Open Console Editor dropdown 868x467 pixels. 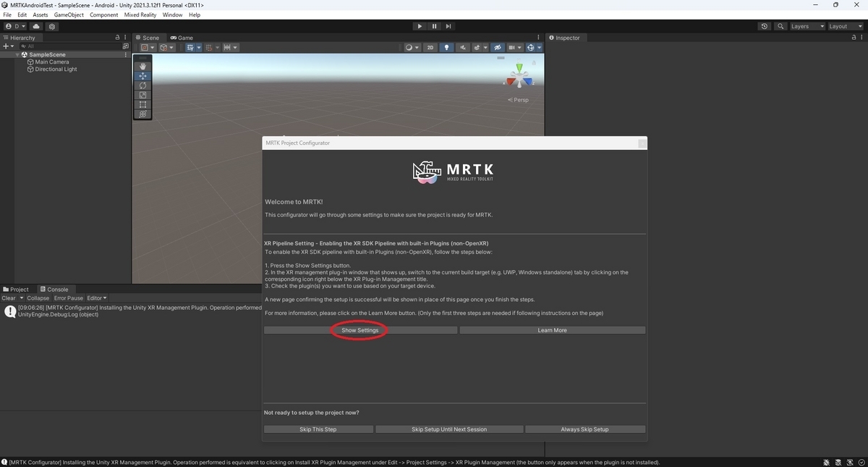[x=97, y=298]
